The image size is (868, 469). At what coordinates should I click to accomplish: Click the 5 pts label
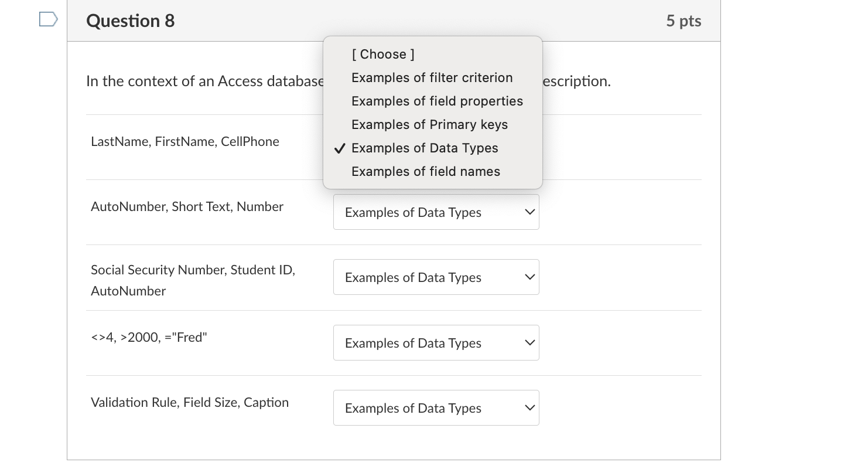tap(684, 21)
